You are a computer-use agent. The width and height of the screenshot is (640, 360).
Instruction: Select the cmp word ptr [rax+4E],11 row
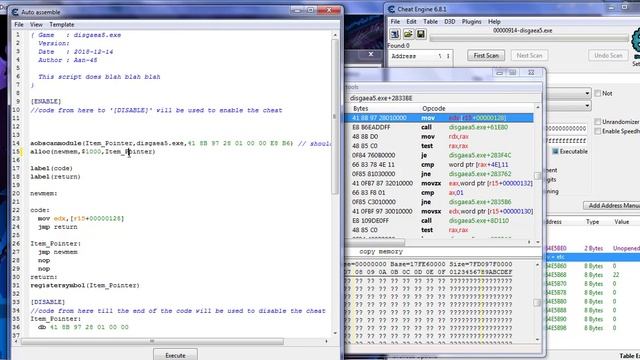pyautogui.click(x=439, y=165)
